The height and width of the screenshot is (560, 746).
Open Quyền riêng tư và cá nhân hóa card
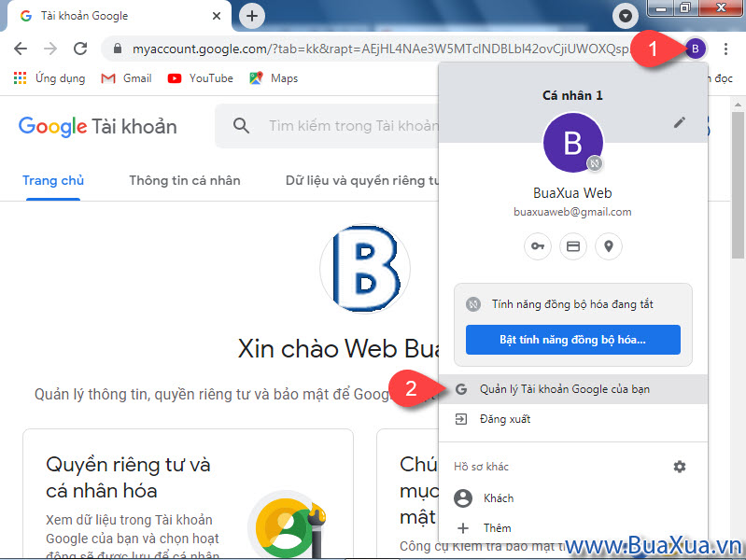click(188, 494)
